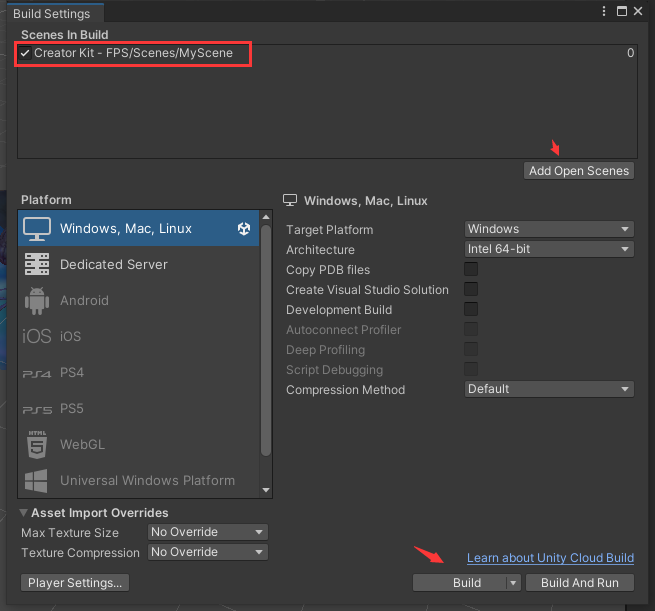This screenshot has height=611, width=655.
Task: Click the Windows, Mac, Linux monitor icon
Action: (x=37, y=228)
